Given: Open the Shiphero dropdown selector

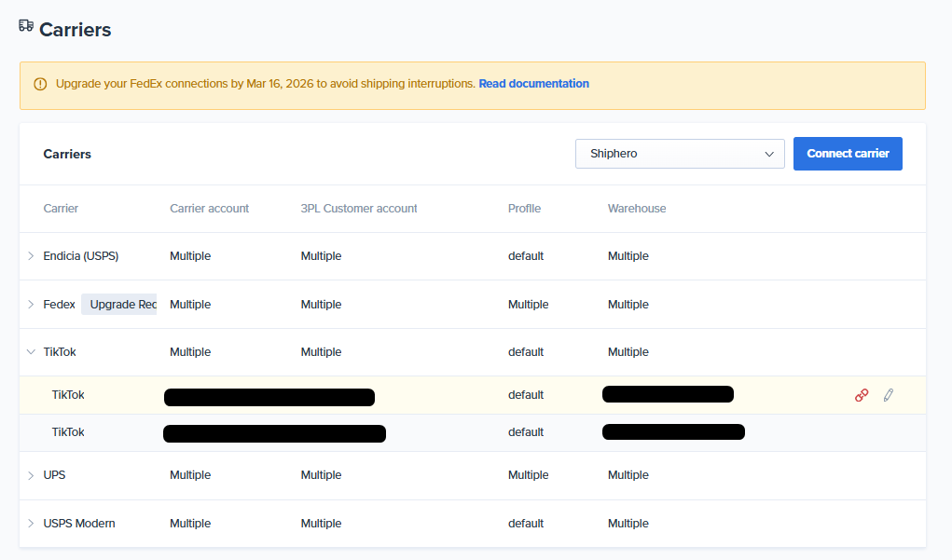Looking at the screenshot, I should 680,154.
